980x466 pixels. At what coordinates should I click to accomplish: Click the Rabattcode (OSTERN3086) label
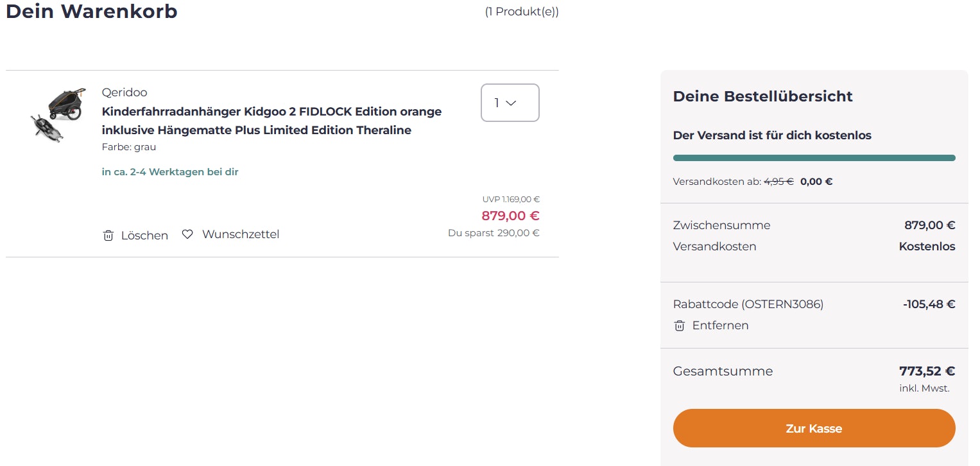pos(748,304)
